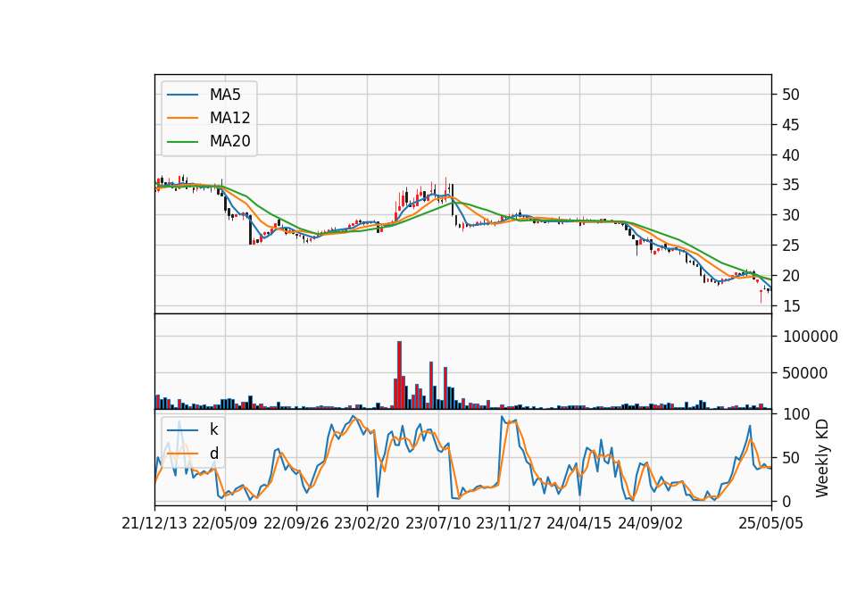Click the price axis value 30
Viewport: 857px width, 616px height.
coord(791,215)
